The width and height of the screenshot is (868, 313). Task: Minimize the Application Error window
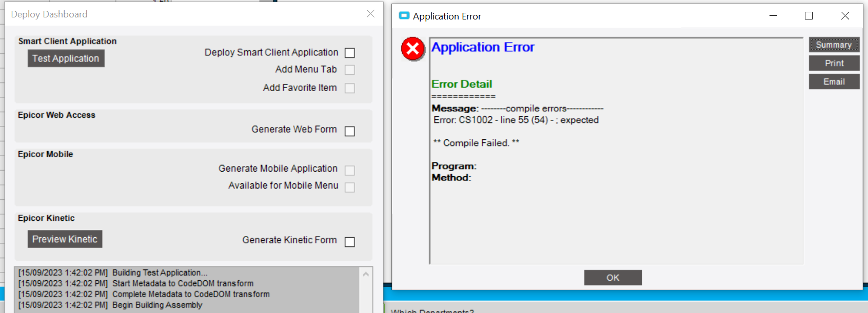774,16
